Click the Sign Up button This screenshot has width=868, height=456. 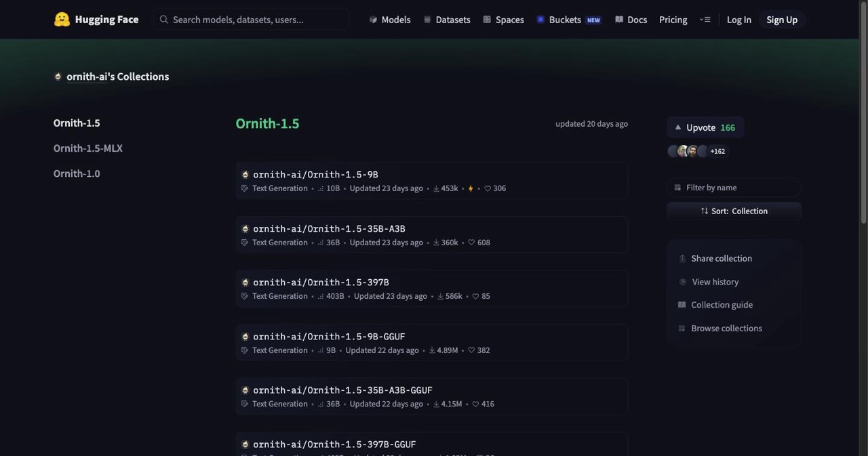(x=782, y=20)
